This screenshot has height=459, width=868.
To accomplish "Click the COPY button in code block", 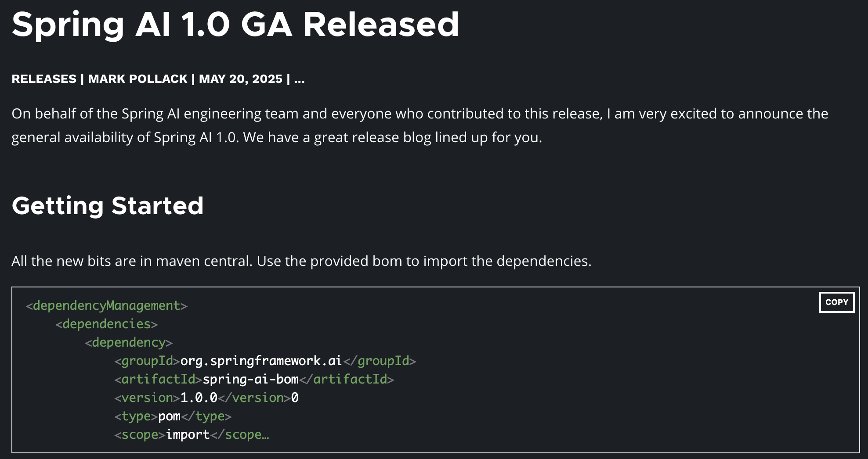I will click(x=836, y=302).
